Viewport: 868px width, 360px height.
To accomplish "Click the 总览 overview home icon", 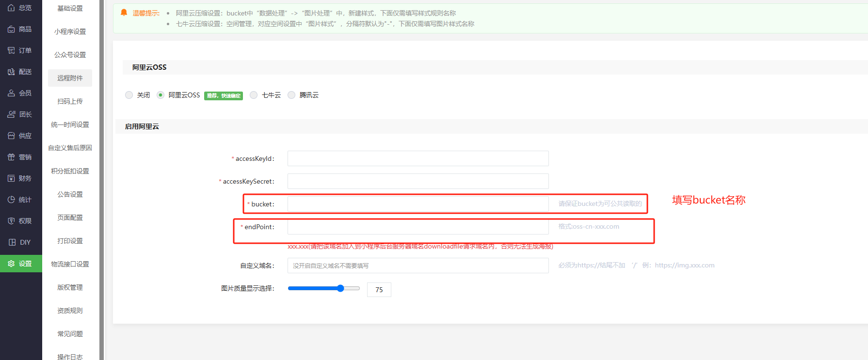I will [11, 8].
